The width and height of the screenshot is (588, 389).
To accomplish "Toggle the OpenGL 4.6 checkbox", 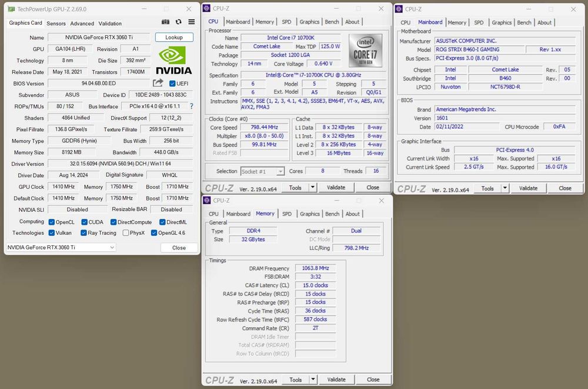I will [x=153, y=233].
